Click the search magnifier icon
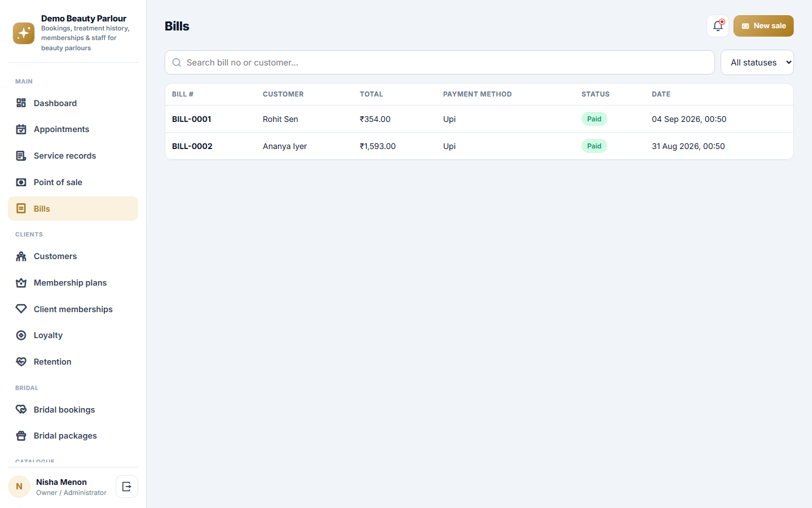Image resolution: width=812 pixels, height=508 pixels. pyautogui.click(x=176, y=63)
